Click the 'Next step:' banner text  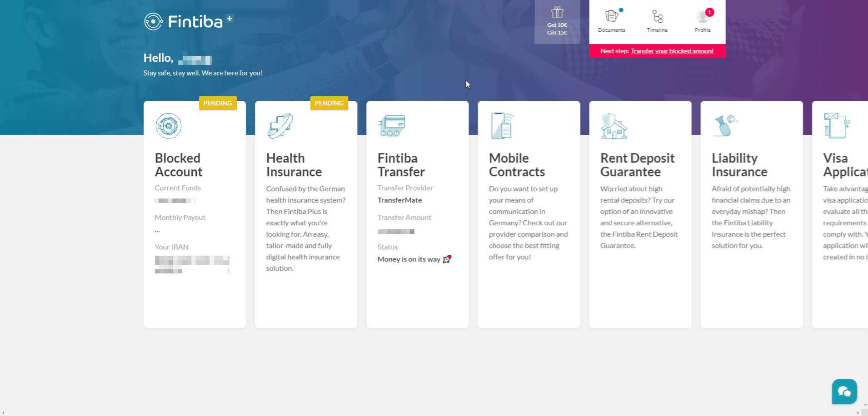[614, 51]
